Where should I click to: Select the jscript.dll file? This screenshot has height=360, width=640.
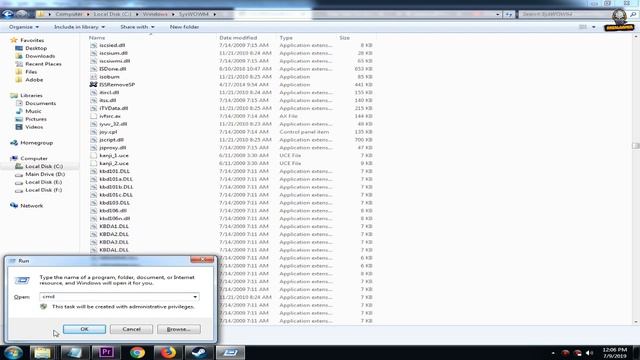(x=111, y=140)
